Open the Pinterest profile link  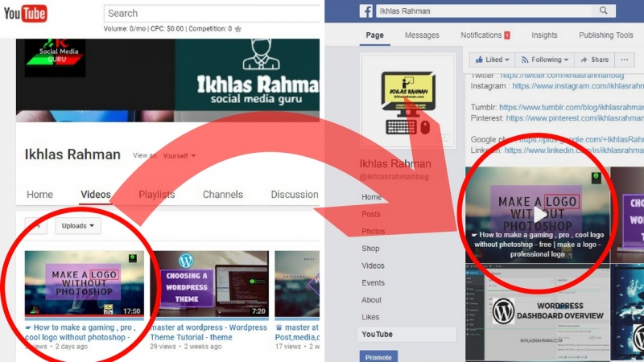click(x=575, y=118)
